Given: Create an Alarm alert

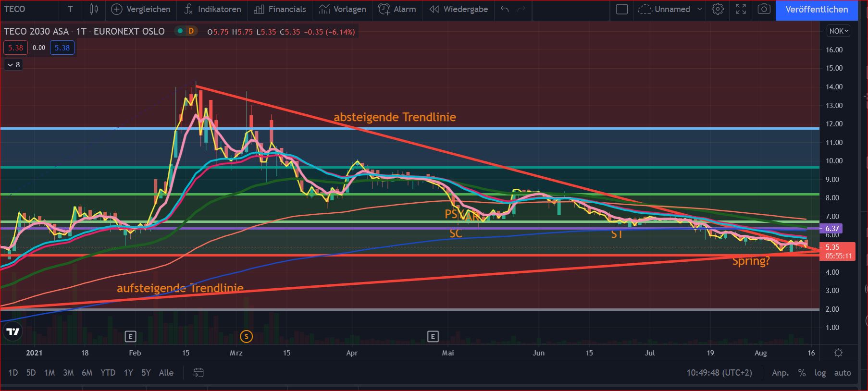Looking at the screenshot, I should click(397, 9).
